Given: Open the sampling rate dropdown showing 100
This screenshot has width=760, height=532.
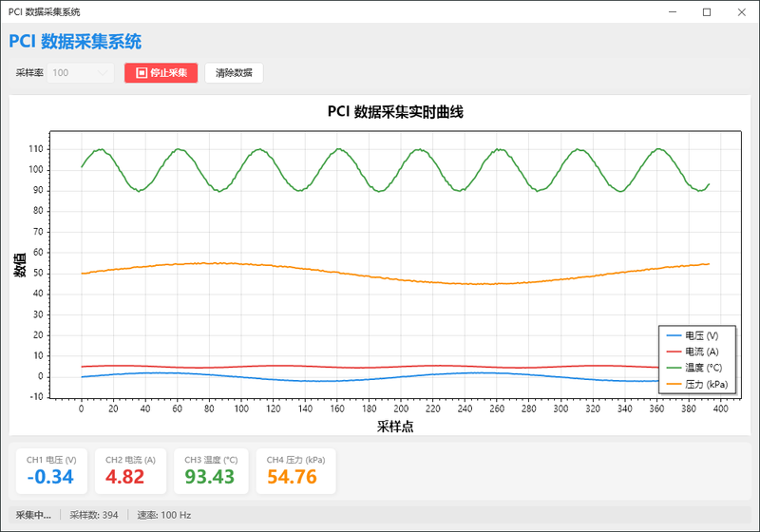Looking at the screenshot, I should (81, 73).
